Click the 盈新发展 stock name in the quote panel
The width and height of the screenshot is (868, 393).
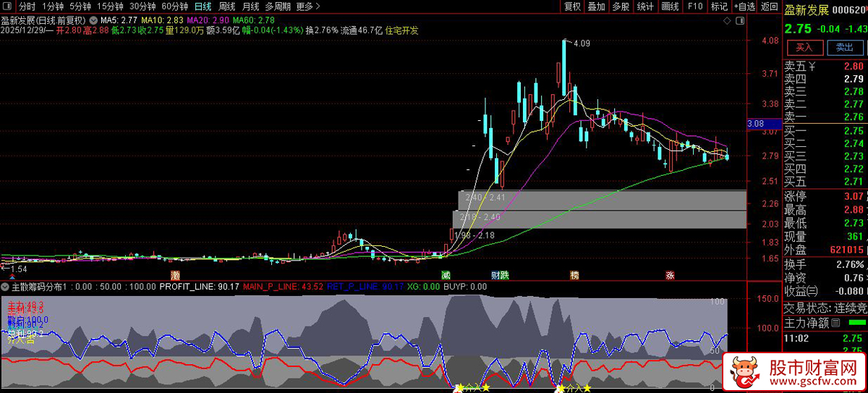[807, 9]
